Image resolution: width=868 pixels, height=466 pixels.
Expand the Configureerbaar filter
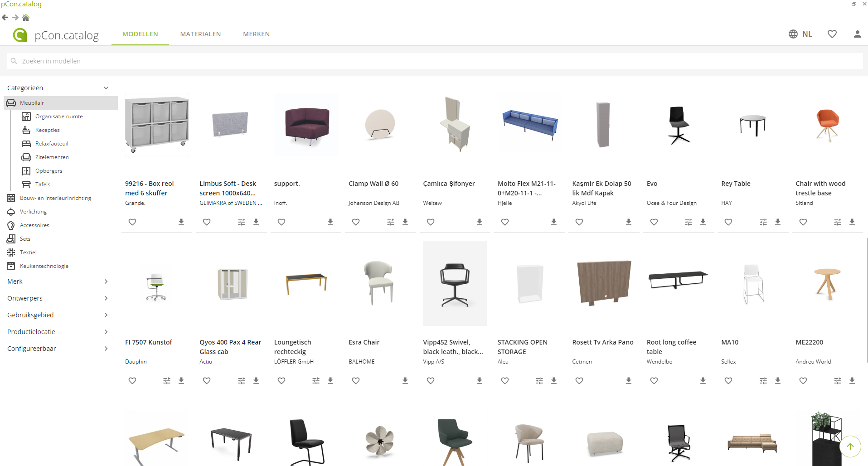point(106,349)
